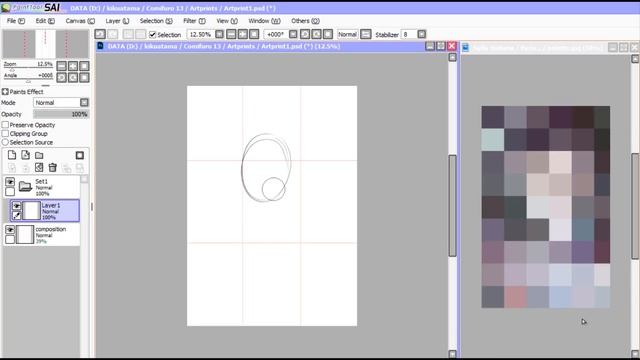Click navigator zoom out button
Image resolution: width=640 pixels, height=360 pixels.
click(x=62, y=66)
